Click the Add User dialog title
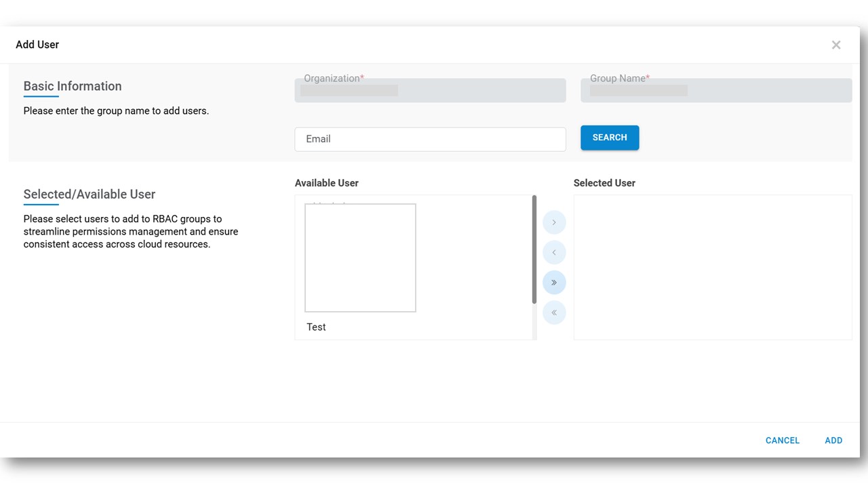The image size is (868, 488). (x=37, y=45)
